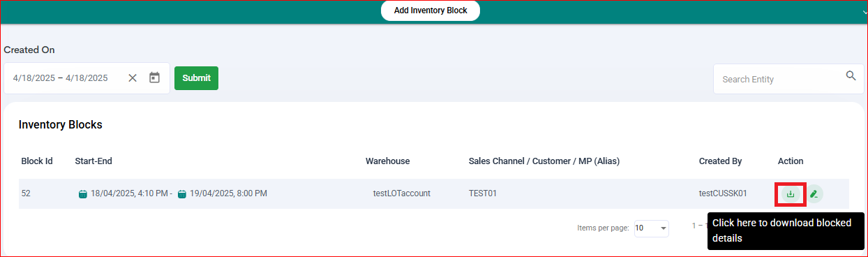868x257 pixels.
Task: Click the Warehouse column header
Action: pos(387,161)
